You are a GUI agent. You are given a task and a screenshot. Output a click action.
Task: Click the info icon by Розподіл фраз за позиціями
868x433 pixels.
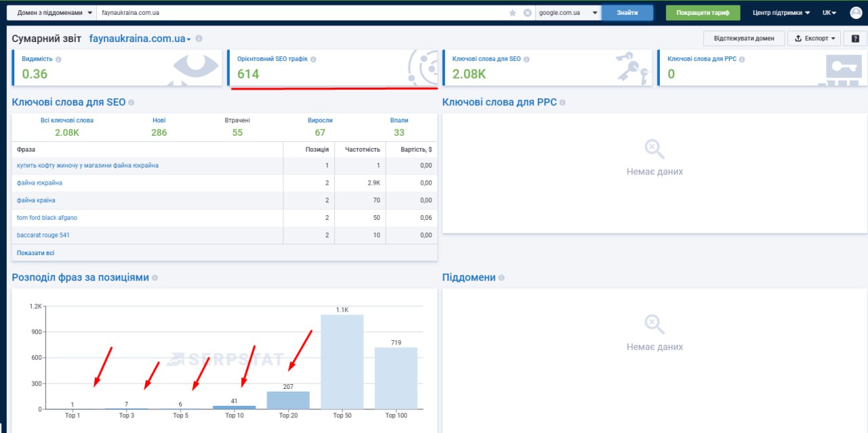[155, 278]
